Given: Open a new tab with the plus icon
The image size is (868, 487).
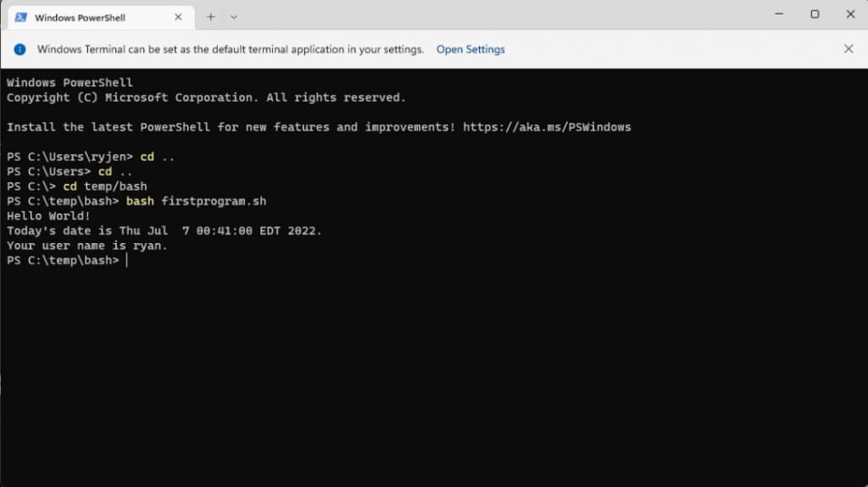Looking at the screenshot, I should [x=211, y=17].
